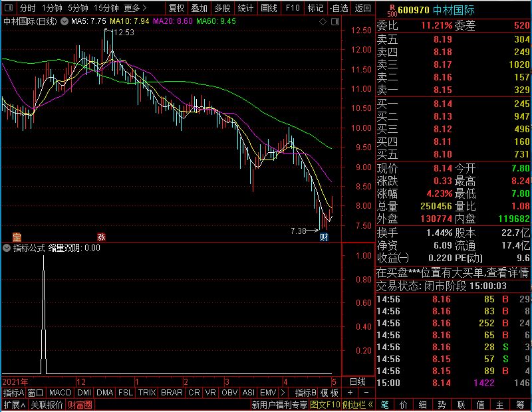Screen dimensions: 532x412
Task: Expand the 扩展 panel
Action: (14, 405)
